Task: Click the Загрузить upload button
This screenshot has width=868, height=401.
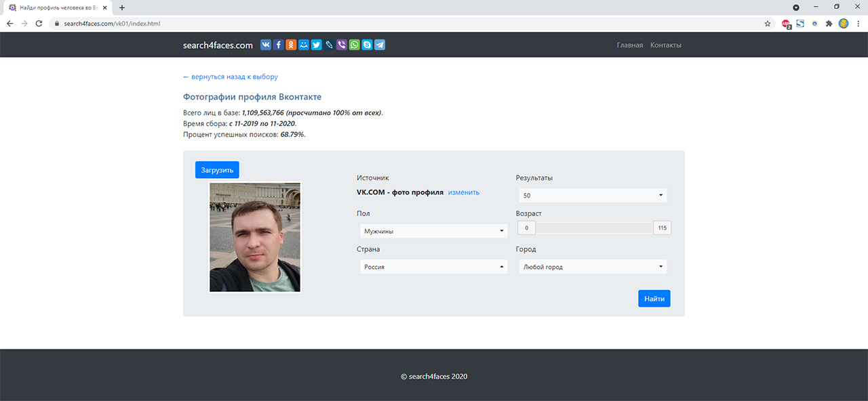Action: (217, 170)
